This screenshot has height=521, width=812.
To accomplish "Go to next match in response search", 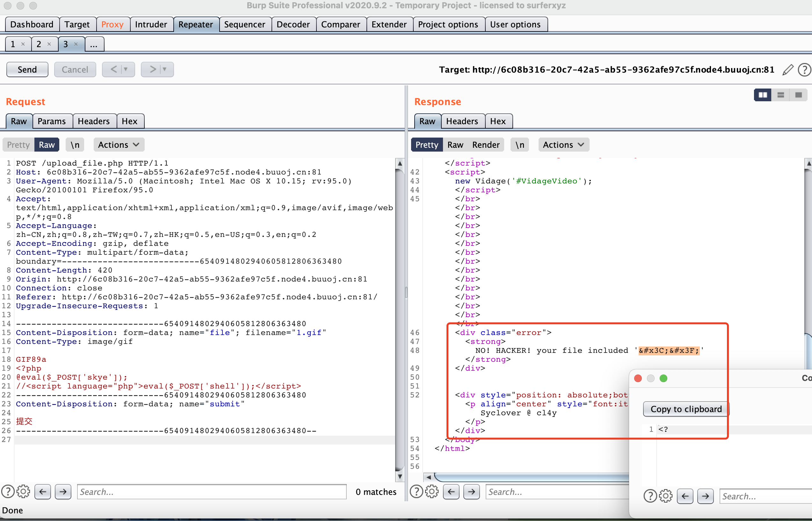I will point(472,492).
